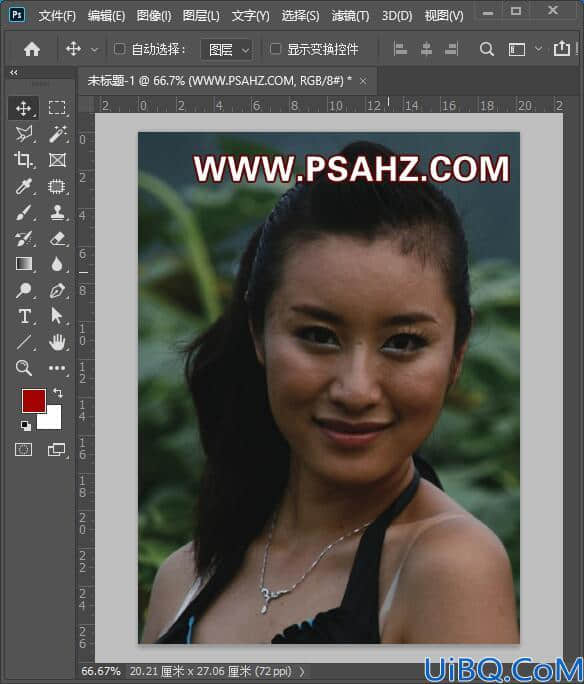
Task: Click the Photoshop Ps logo icon
Action: click(17, 15)
